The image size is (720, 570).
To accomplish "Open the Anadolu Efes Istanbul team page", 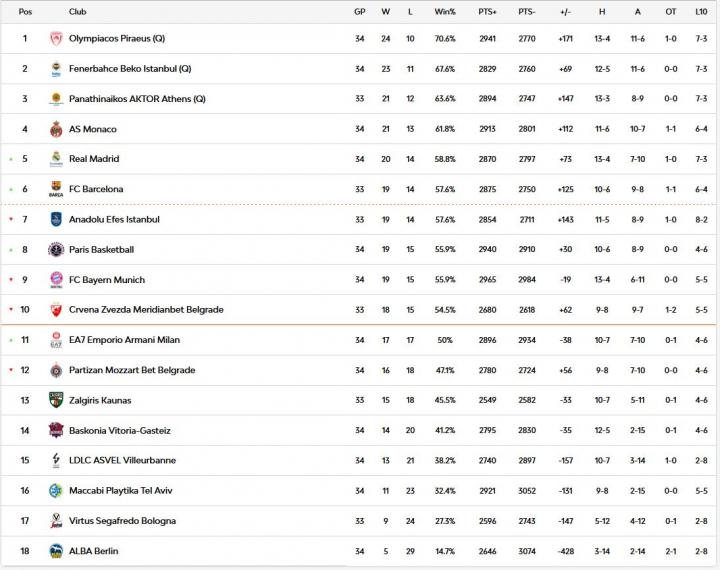I will click(x=114, y=220).
